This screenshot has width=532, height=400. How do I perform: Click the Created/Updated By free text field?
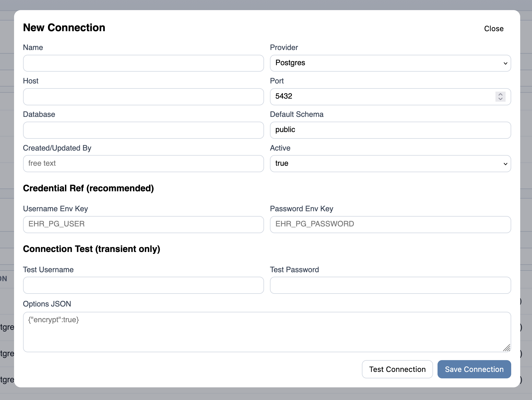coord(143,163)
